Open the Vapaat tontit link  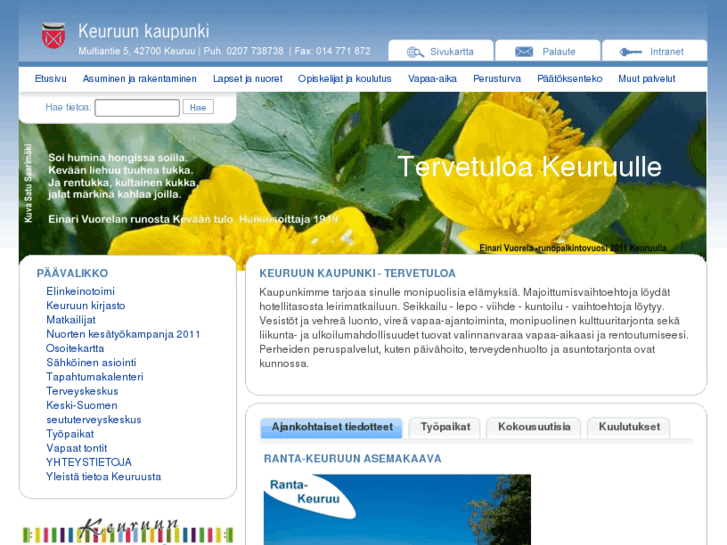(77, 449)
